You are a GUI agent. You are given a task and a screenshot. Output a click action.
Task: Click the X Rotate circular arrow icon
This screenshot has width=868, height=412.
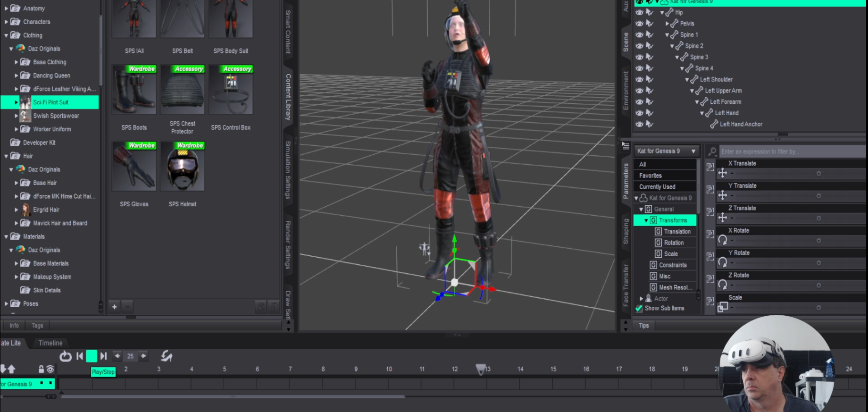tap(722, 240)
